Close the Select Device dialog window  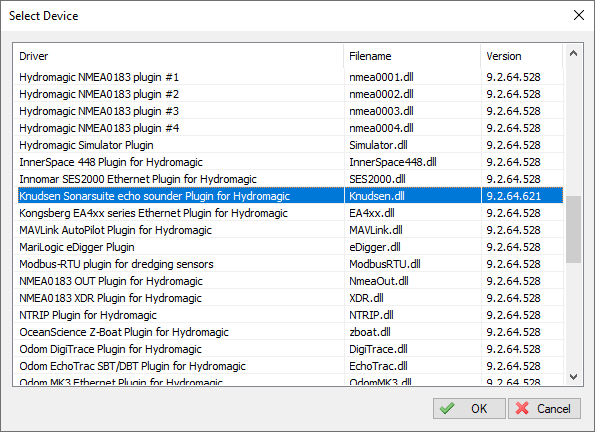[579, 16]
